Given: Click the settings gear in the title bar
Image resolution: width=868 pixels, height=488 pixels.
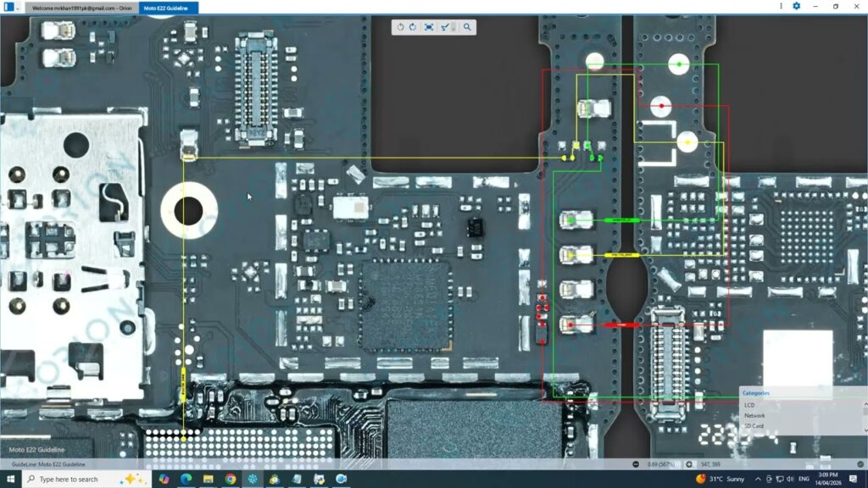Looking at the screenshot, I should [795, 6].
